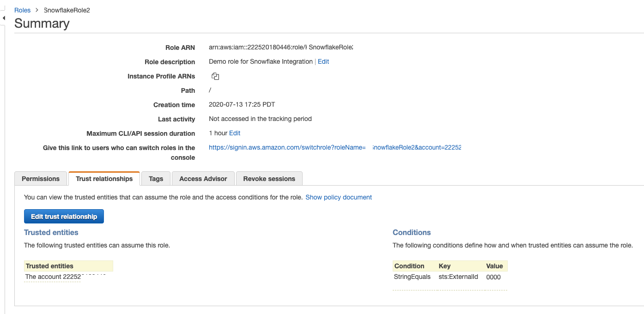Click the 0000 external ID value
Viewport: 644px width, 314px height.
point(493,277)
